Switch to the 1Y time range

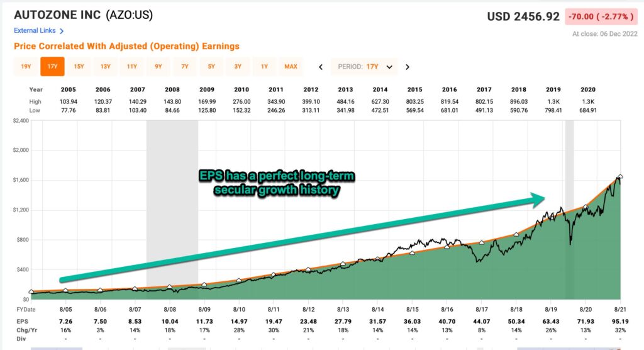point(264,67)
